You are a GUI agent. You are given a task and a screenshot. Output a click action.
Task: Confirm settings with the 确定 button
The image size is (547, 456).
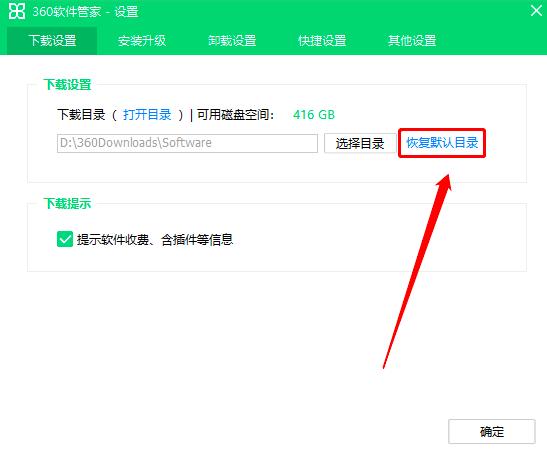click(x=492, y=432)
